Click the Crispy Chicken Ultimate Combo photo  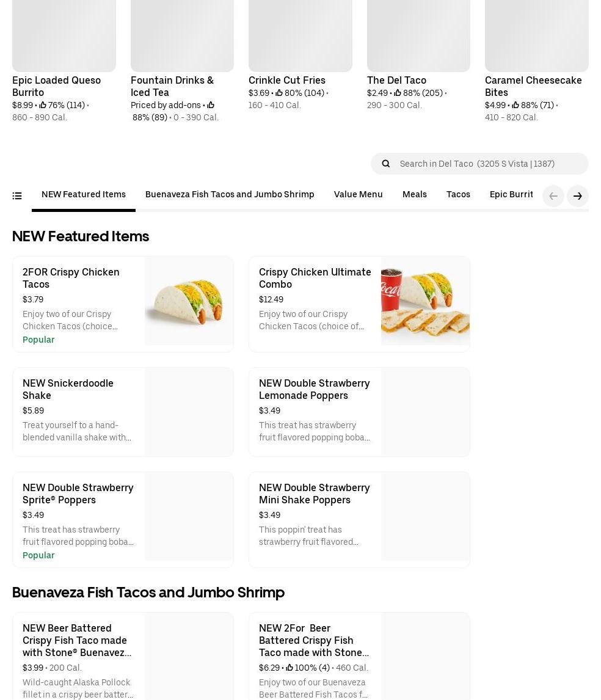coord(425,301)
